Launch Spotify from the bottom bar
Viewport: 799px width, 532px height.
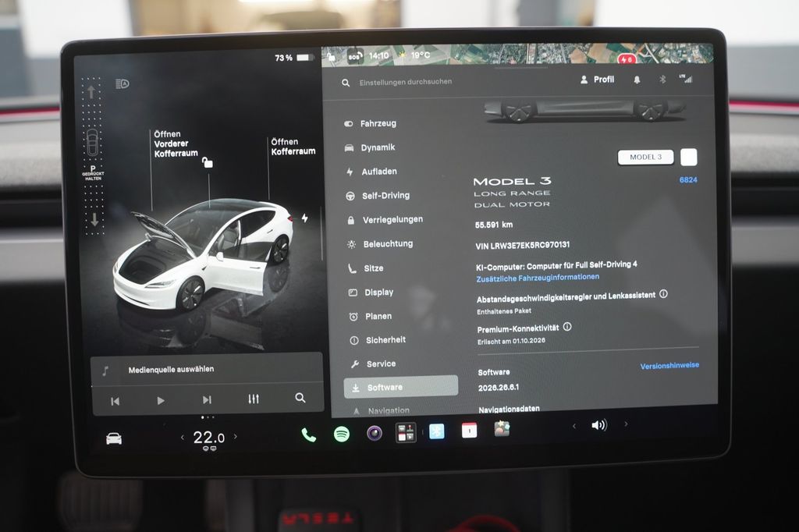342,434
